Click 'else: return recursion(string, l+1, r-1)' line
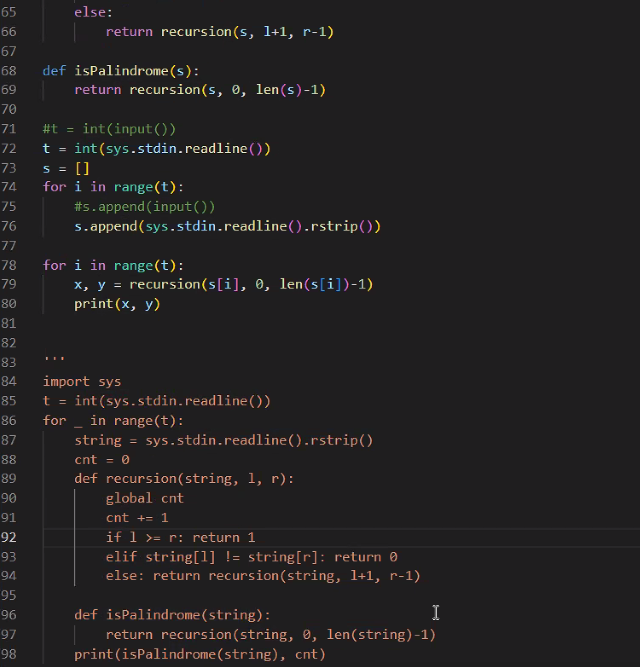Viewport: 640px width, 667px height. tap(263, 576)
